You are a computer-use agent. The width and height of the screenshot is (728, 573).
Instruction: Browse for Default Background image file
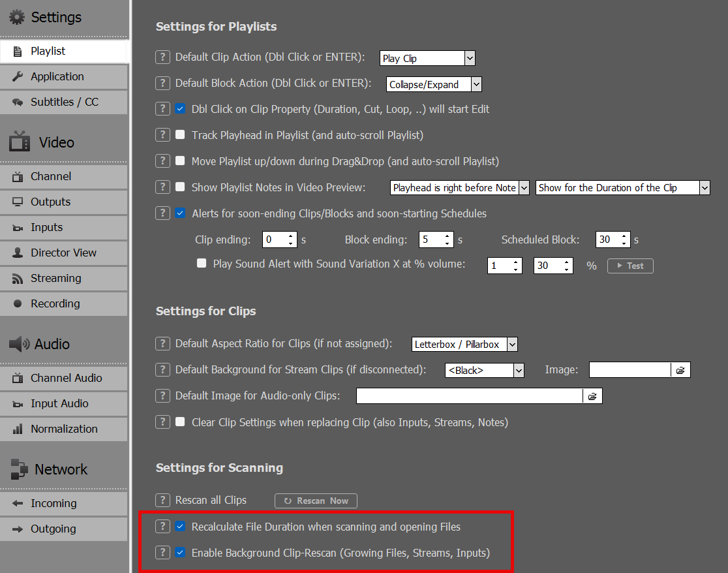click(680, 370)
